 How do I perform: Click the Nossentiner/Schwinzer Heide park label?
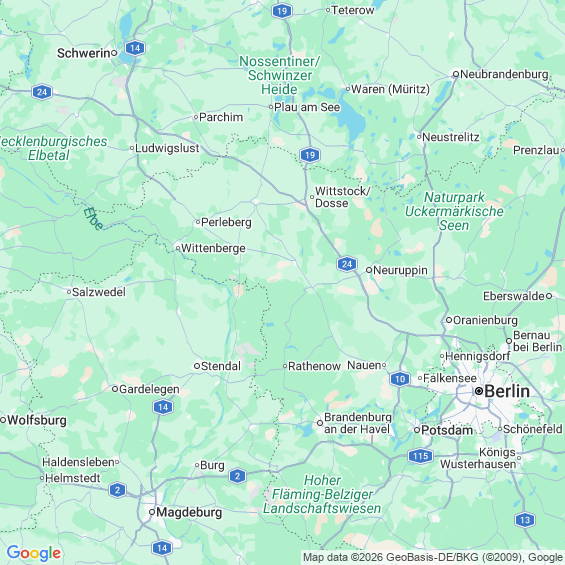point(280,75)
